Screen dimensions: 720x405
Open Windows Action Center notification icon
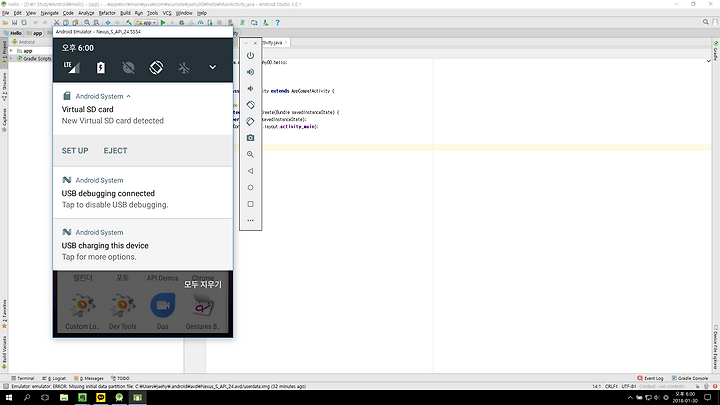pos(708,398)
